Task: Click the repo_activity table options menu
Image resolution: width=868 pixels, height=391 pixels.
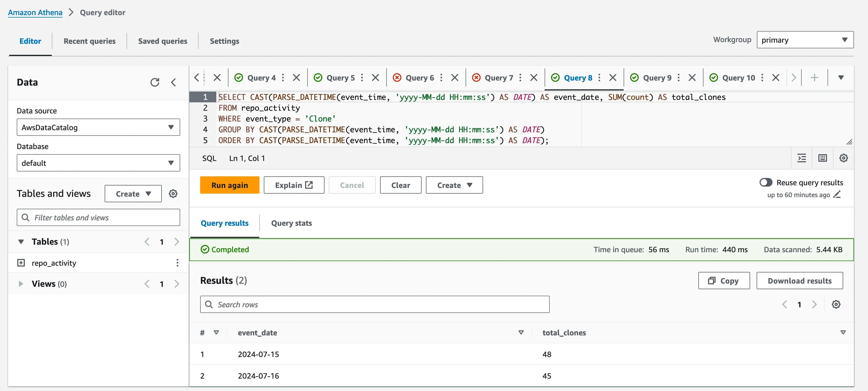Action: pyautogui.click(x=177, y=263)
